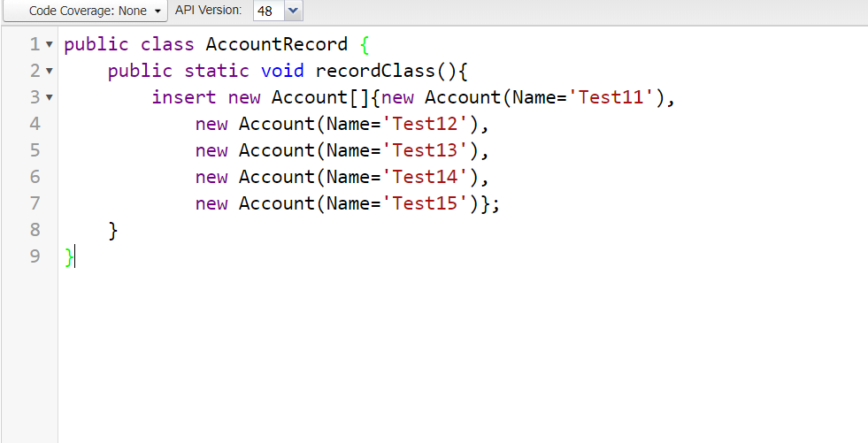Click the static keyword on line 2

tap(217, 71)
